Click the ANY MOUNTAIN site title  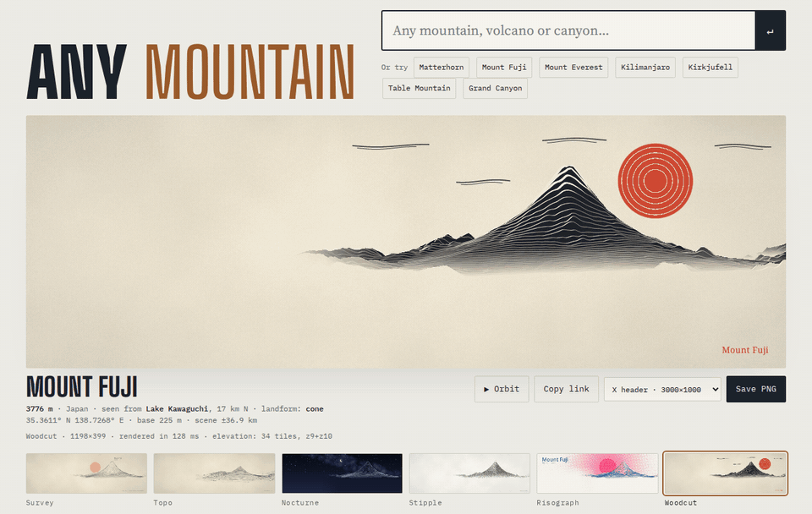click(190, 71)
